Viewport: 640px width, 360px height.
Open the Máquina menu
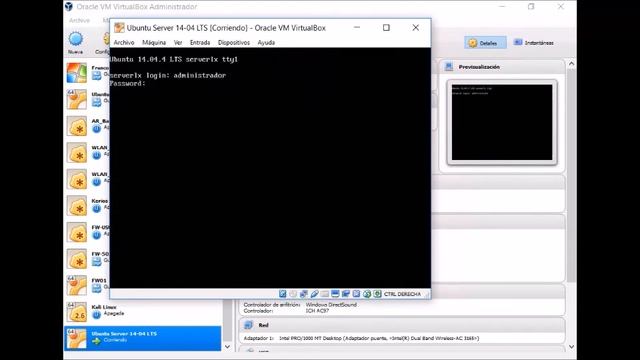(154, 42)
